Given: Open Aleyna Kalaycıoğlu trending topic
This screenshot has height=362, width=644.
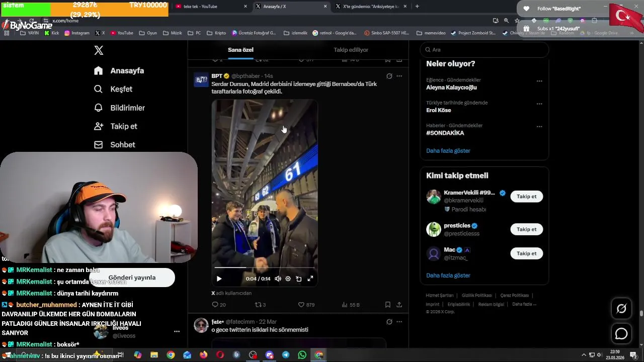Looking at the screenshot, I should pos(451,87).
